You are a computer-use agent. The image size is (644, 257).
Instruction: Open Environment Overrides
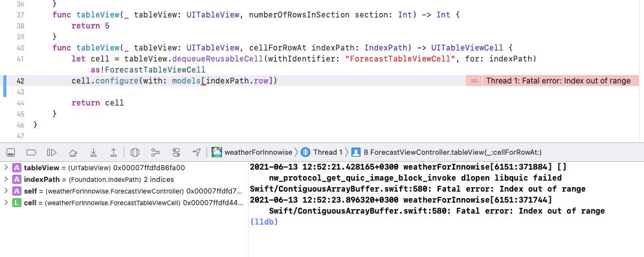(x=176, y=152)
